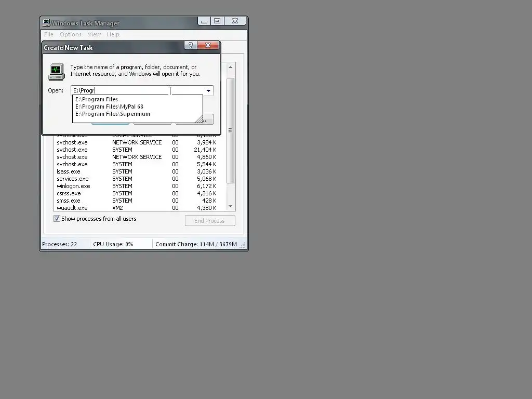Viewport: 532px width, 399px height.
Task: Click Commit Charge: 114M / 3679M status entry
Action: point(196,244)
